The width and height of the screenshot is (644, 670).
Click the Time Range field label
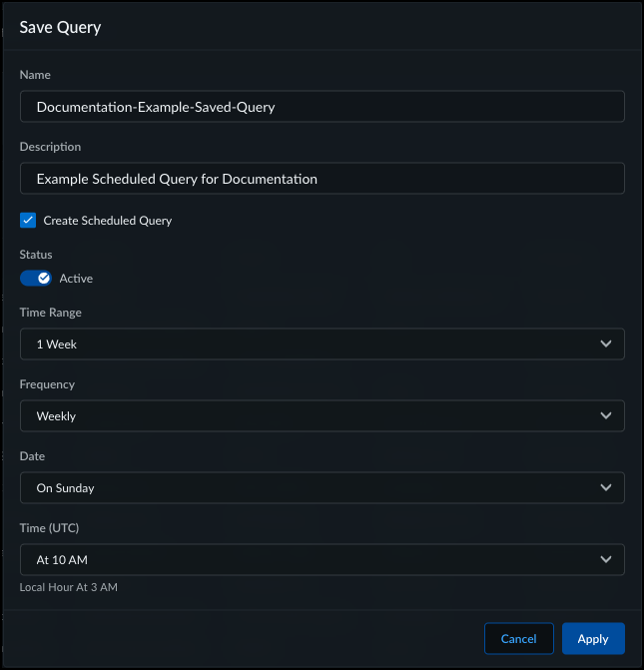51,313
